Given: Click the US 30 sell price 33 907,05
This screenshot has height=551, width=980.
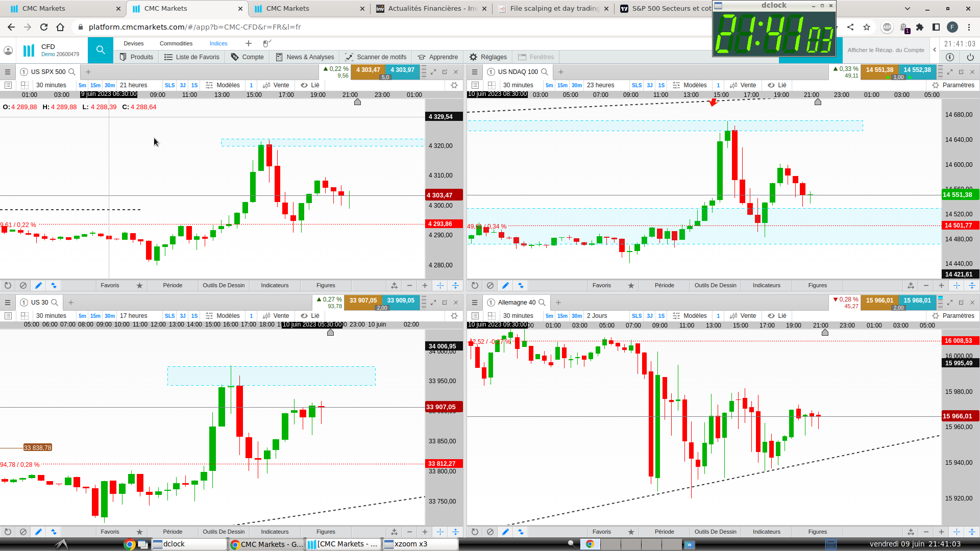Looking at the screenshot, I should 363,300.
